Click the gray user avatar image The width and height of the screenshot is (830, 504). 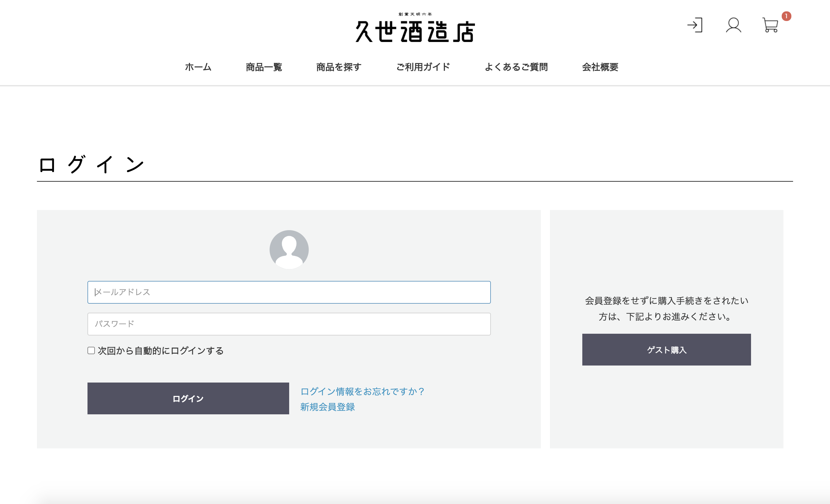pos(289,249)
